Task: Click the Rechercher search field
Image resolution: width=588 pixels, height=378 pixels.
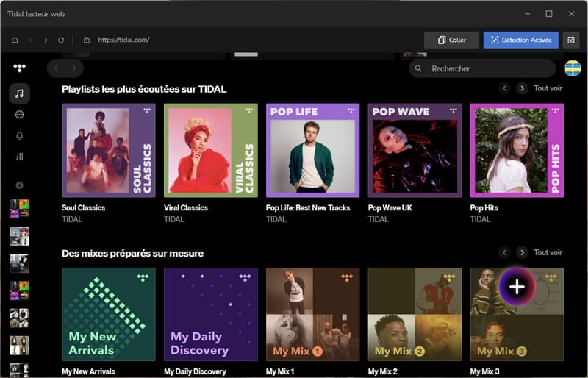Action: click(482, 68)
